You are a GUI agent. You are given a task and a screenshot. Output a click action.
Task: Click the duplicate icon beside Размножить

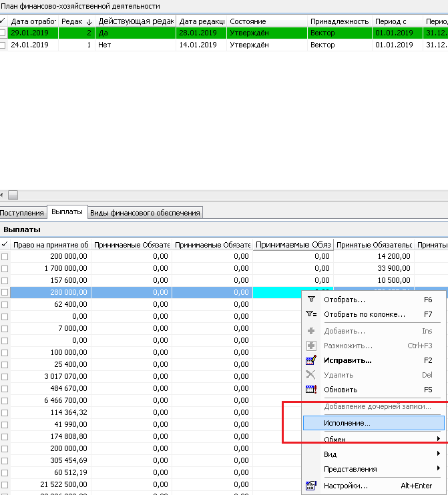310,346
